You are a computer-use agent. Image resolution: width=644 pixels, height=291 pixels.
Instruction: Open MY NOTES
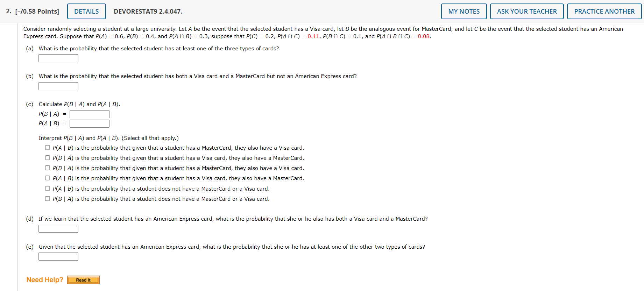click(x=463, y=11)
